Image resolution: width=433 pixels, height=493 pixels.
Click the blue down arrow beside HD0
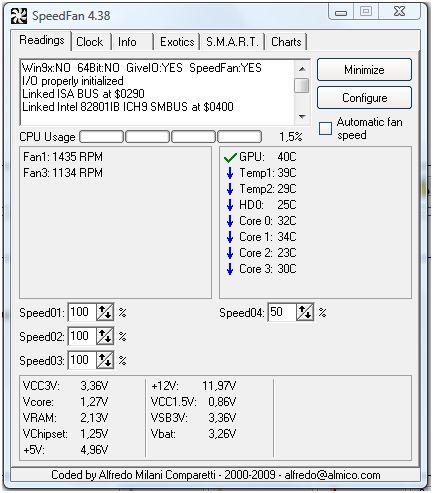point(230,205)
